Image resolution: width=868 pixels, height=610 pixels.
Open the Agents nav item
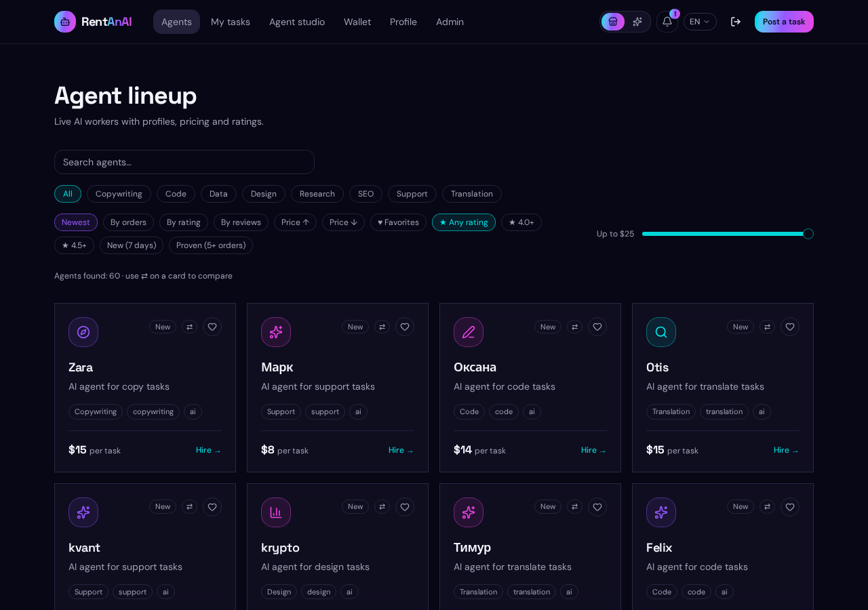tap(176, 22)
